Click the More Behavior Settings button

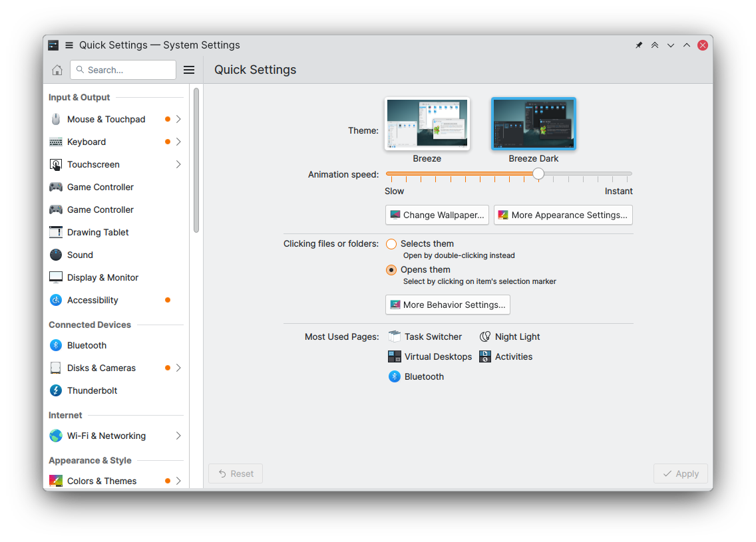(448, 305)
